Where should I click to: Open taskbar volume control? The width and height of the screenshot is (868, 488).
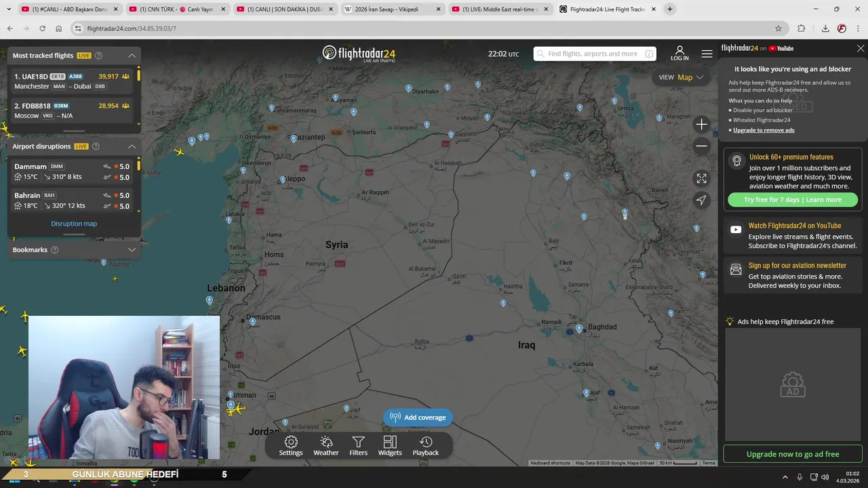pyautogui.click(x=825, y=477)
